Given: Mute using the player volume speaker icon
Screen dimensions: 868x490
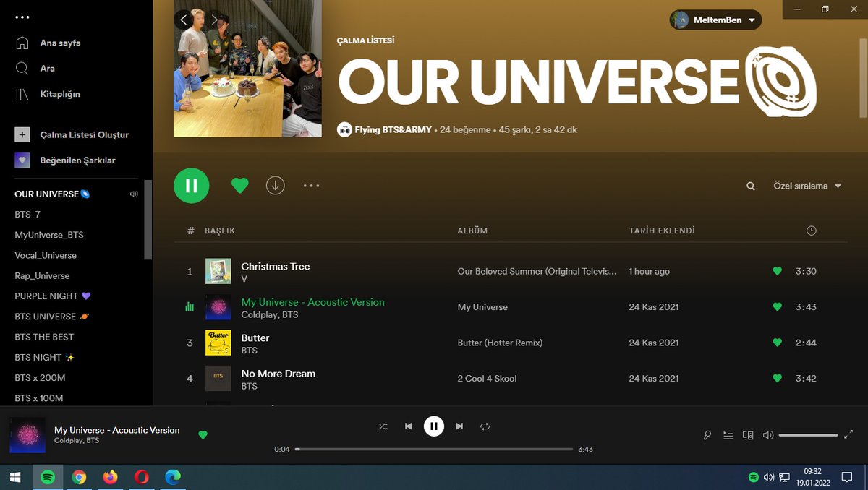Looking at the screenshot, I should coord(768,435).
